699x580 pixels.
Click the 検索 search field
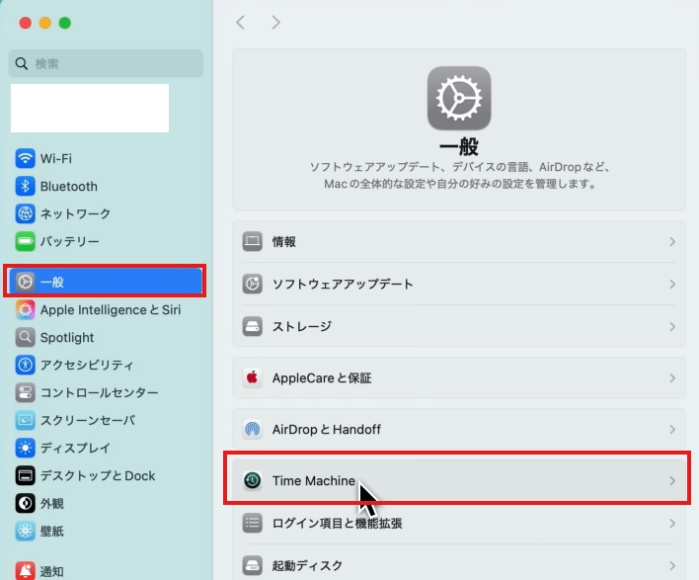click(x=106, y=63)
